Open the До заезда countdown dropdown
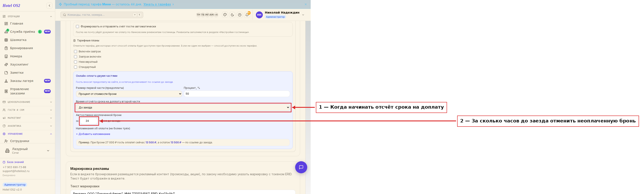The width and height of the screenshot is (644, 194). pyautogui.click(x=183, y=107)
